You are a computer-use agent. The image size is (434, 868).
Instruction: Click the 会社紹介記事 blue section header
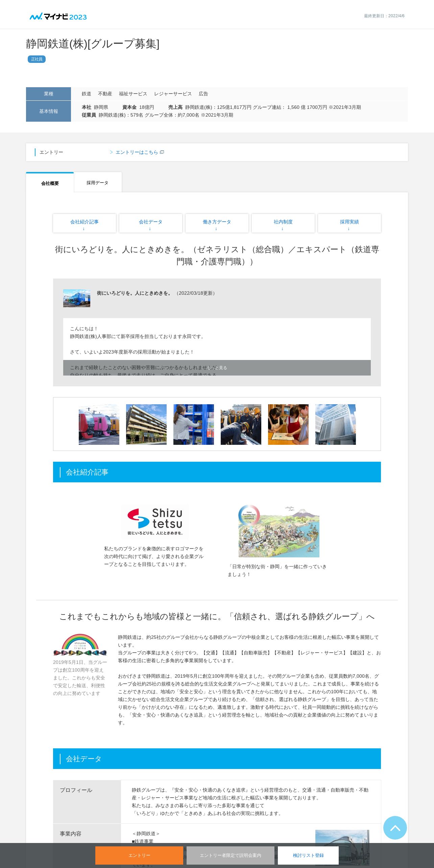(217, 472)
